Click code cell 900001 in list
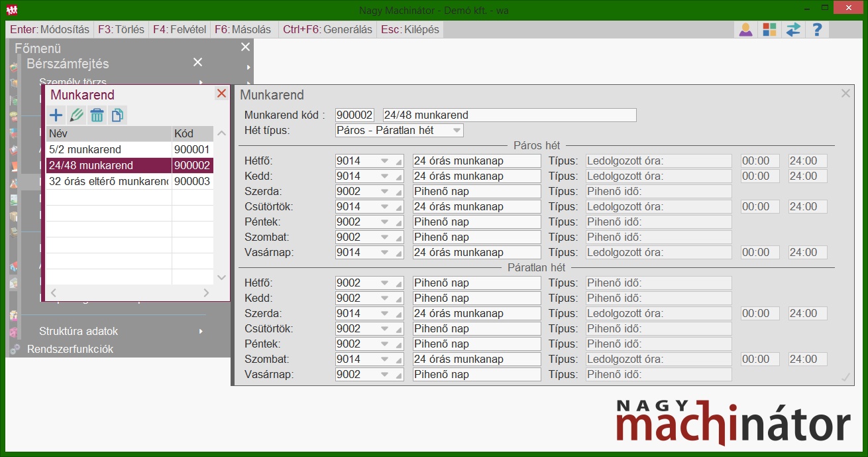Image resolution: width=868 pixels, height=457 pixels. 192,150
